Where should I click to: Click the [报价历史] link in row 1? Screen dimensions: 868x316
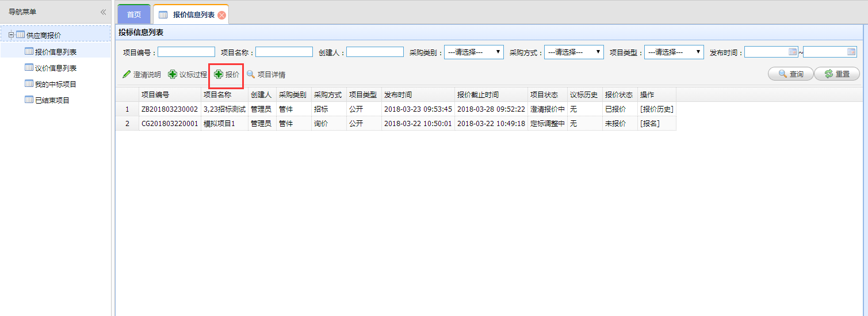pyautogui.click(x=656, y=109)
